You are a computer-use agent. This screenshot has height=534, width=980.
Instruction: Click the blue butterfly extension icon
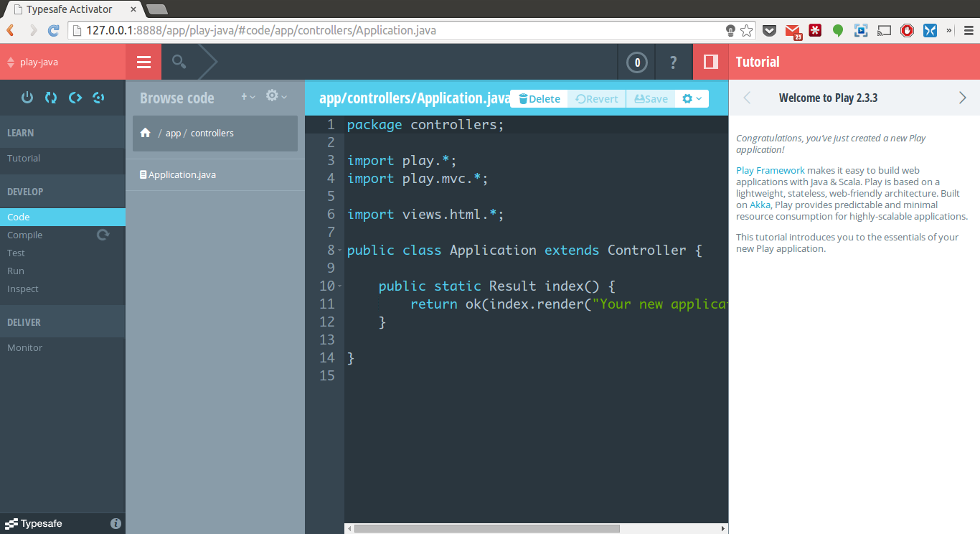(x=930, y=30)
